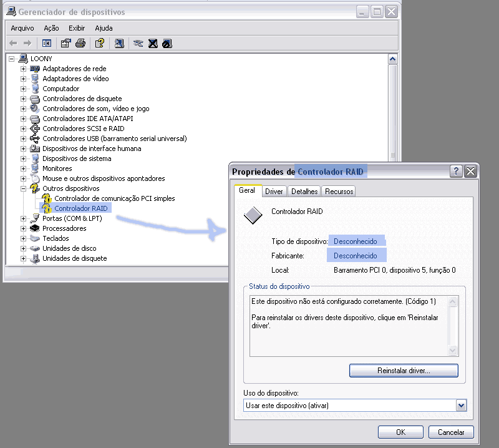
Task: Open the Ajuda menu
Action: [x=104, y=28]
